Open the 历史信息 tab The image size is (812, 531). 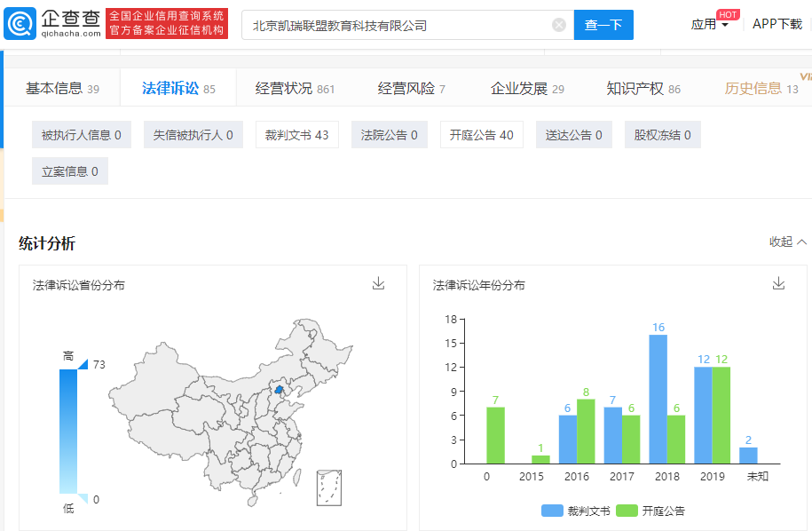tap(761, 88)
